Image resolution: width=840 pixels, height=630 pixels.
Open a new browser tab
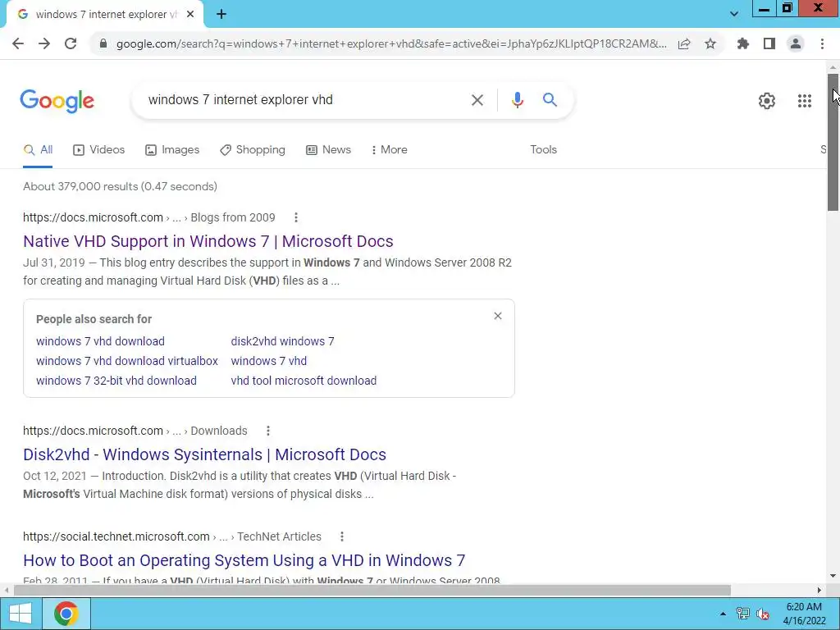click(221, 15)
